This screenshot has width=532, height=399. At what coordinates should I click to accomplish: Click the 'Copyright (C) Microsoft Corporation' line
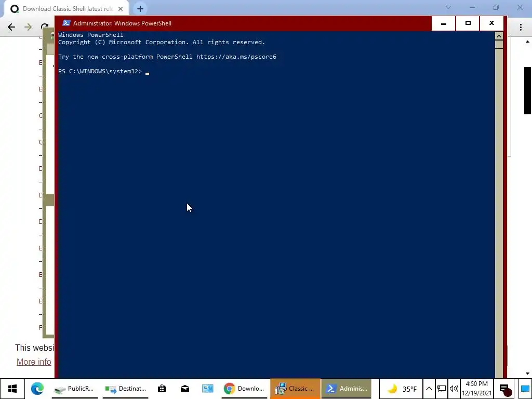[x=162, y=42]
